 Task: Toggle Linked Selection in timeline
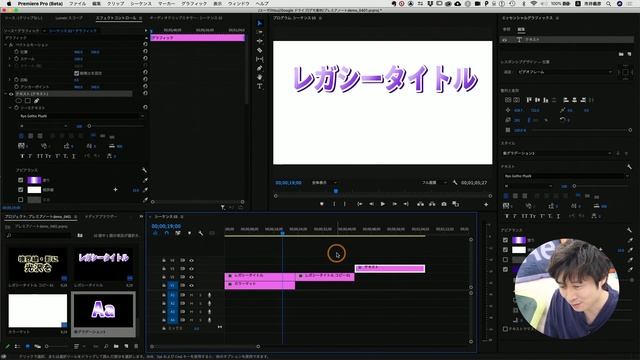[178, 233]
